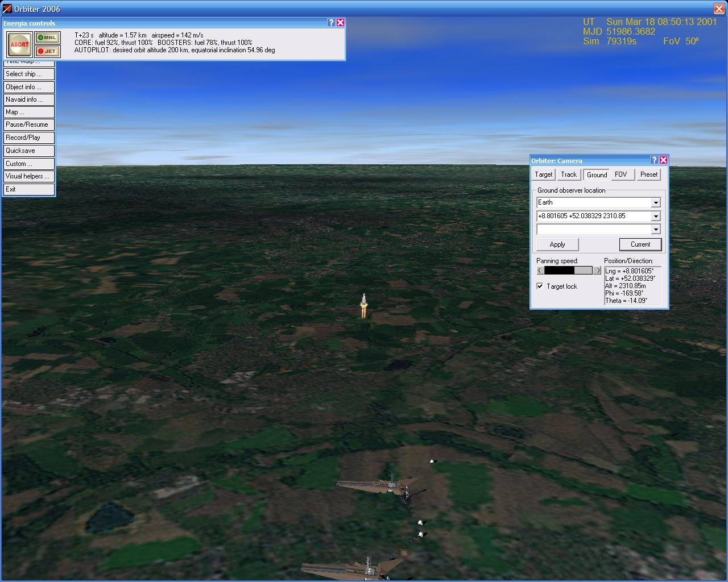
Task: Close the Orbiter Camera dialog
Action: point(663,160)
